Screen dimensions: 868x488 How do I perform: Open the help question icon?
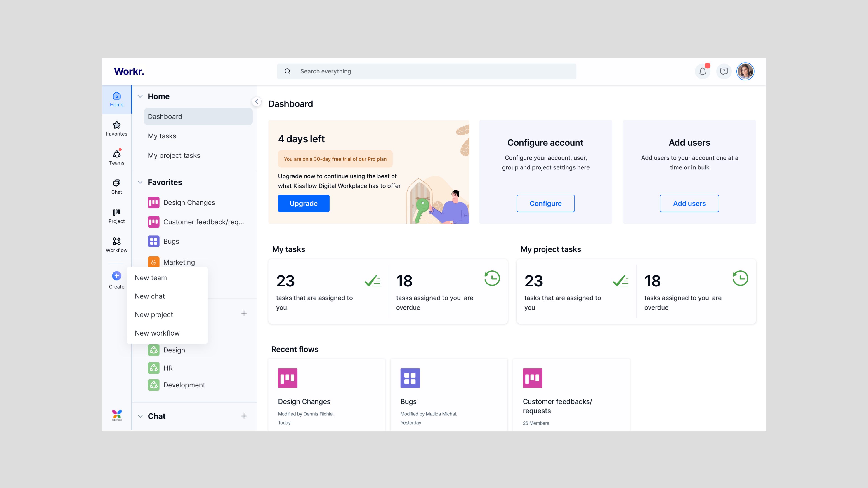(x=724, y=71)
